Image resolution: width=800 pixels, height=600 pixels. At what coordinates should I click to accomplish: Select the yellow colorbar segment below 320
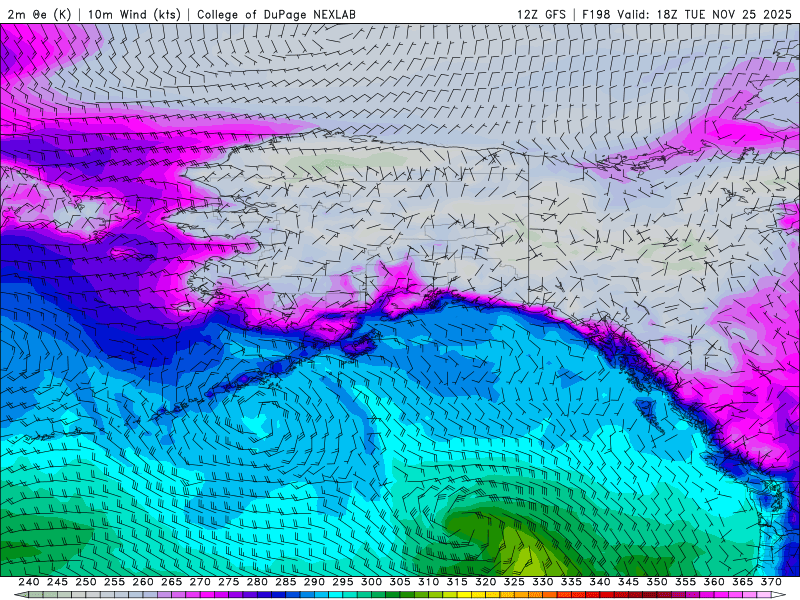tap(479, 595)
